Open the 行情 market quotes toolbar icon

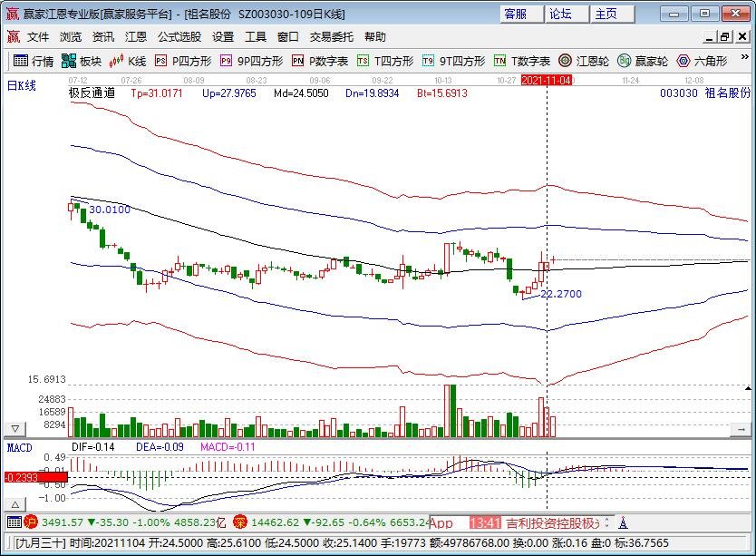coord(34,61)
